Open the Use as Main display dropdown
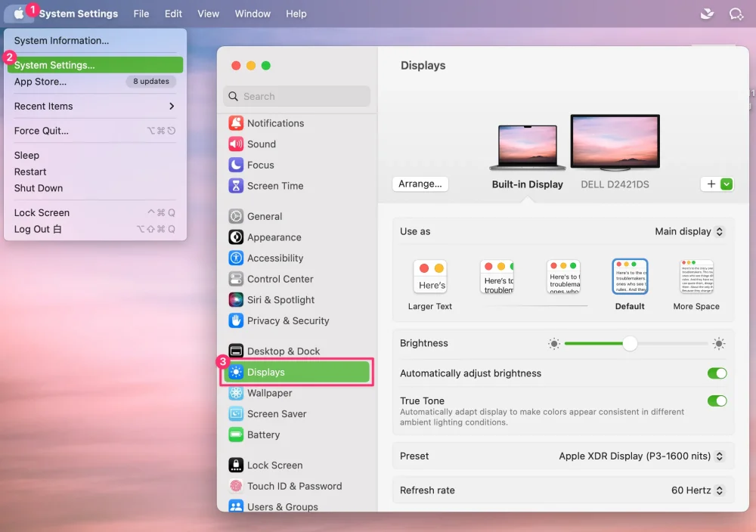The image size is (756, 532). [x=689, y=231]
